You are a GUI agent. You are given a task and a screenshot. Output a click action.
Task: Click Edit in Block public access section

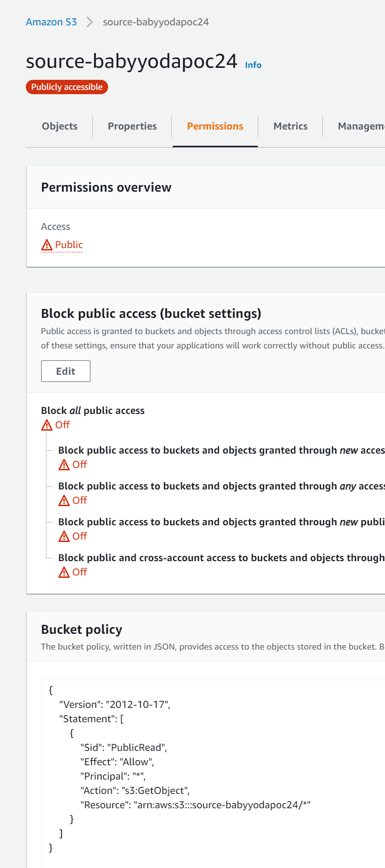coord(66,371)
